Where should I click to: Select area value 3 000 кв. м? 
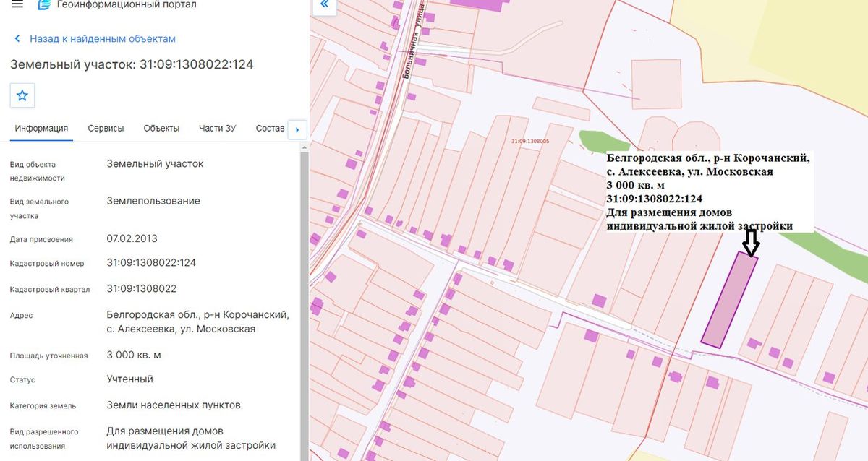(x=134, y=355)
